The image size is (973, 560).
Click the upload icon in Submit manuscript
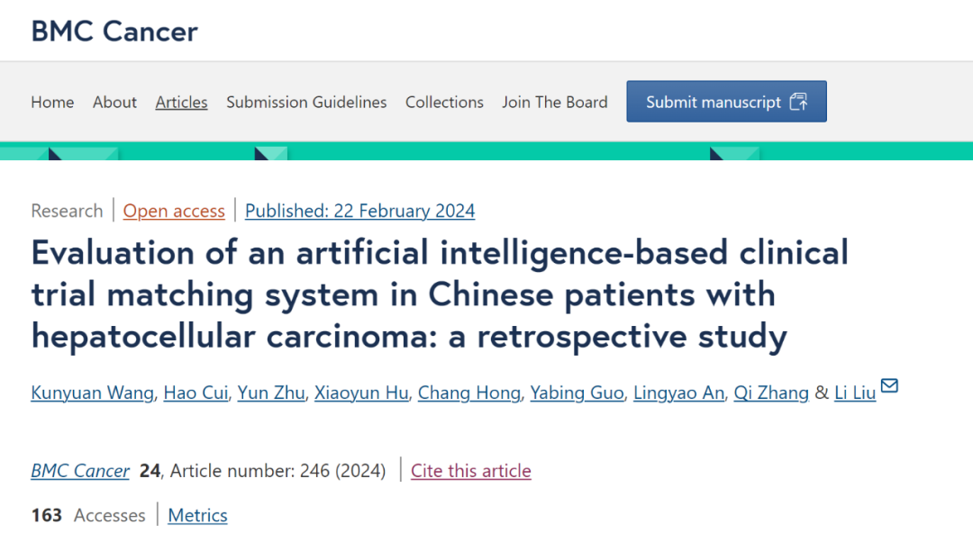[x=798, y=102]
